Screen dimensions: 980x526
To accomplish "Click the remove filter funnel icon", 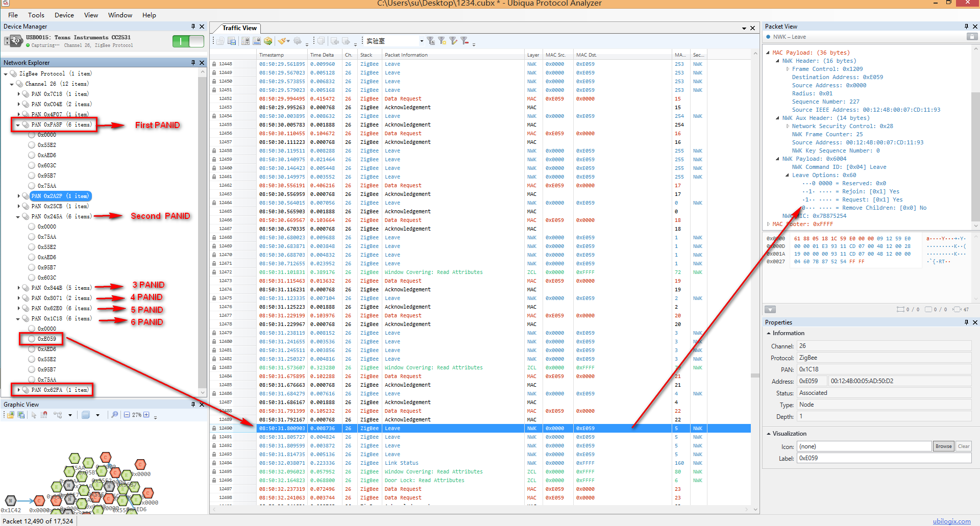I will 464,41.
